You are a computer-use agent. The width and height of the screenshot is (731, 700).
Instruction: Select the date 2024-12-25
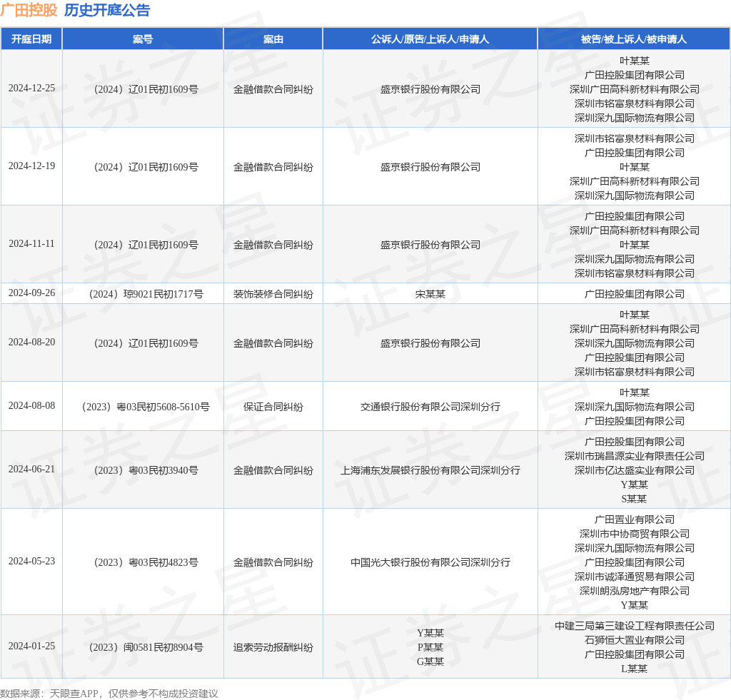point(31,88)
